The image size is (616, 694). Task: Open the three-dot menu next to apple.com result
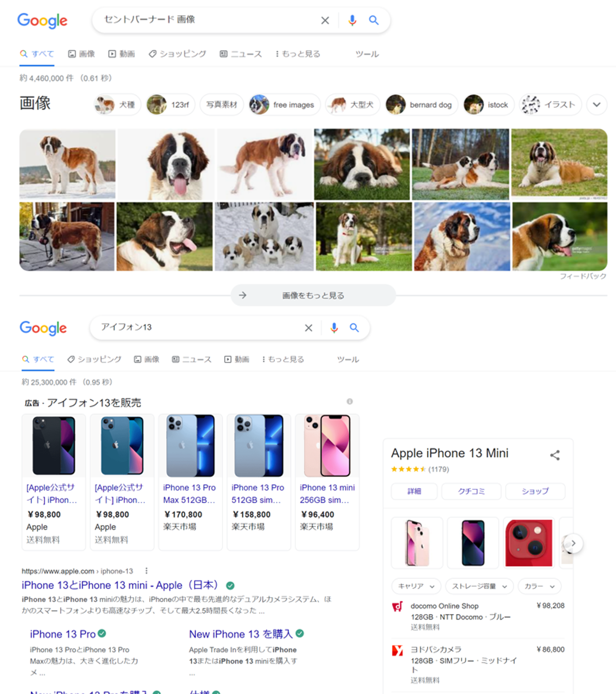[146, 571]
